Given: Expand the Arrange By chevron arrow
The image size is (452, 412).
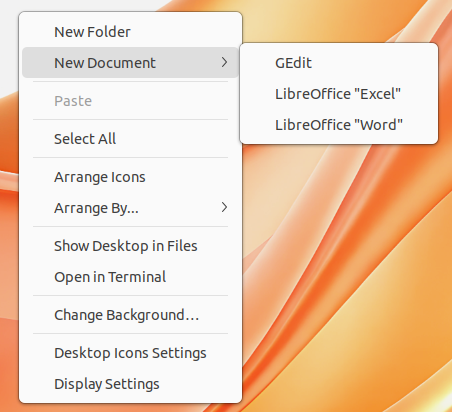Looking at the screenshot, I should pos(224,207).
